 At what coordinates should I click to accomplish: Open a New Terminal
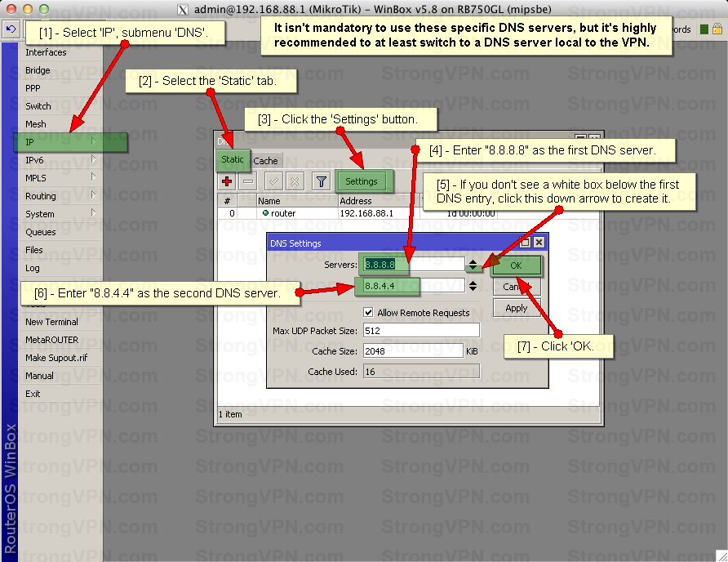click(60, 322)
